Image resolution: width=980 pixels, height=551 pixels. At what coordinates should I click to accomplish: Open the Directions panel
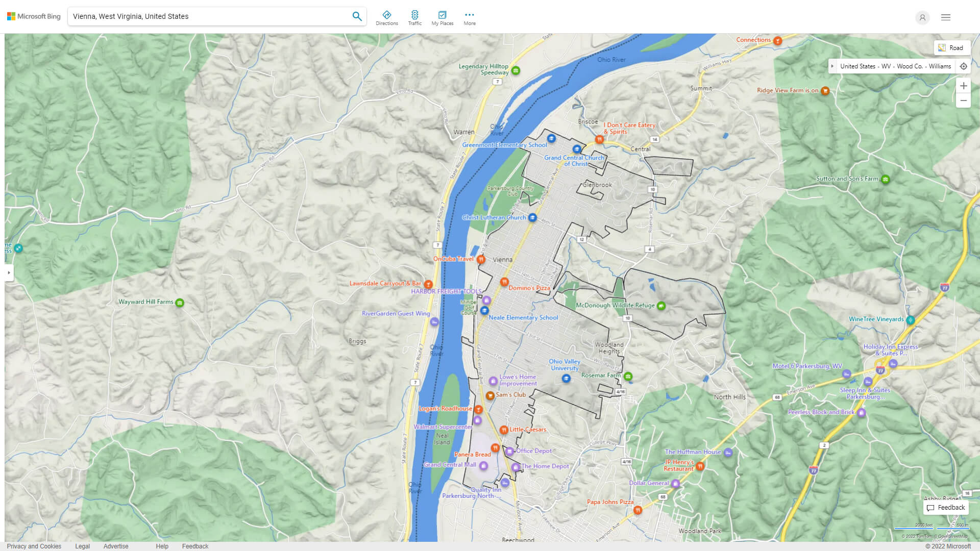(387, 17)
